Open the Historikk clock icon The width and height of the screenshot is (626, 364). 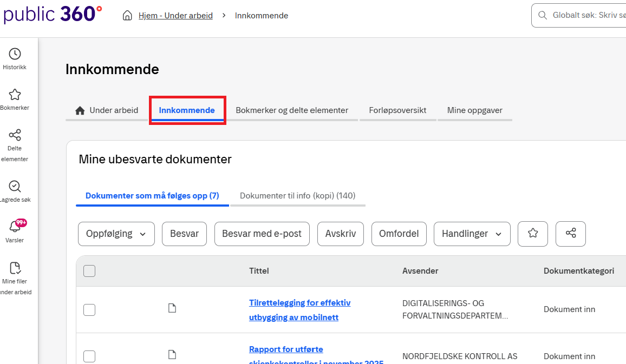[15, 54]
